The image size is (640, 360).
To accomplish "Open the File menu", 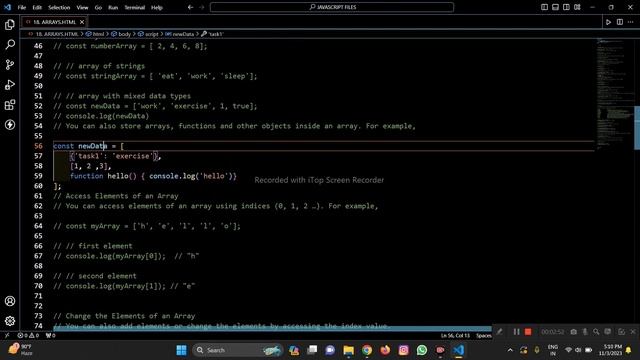I will (x=22, y=7).
